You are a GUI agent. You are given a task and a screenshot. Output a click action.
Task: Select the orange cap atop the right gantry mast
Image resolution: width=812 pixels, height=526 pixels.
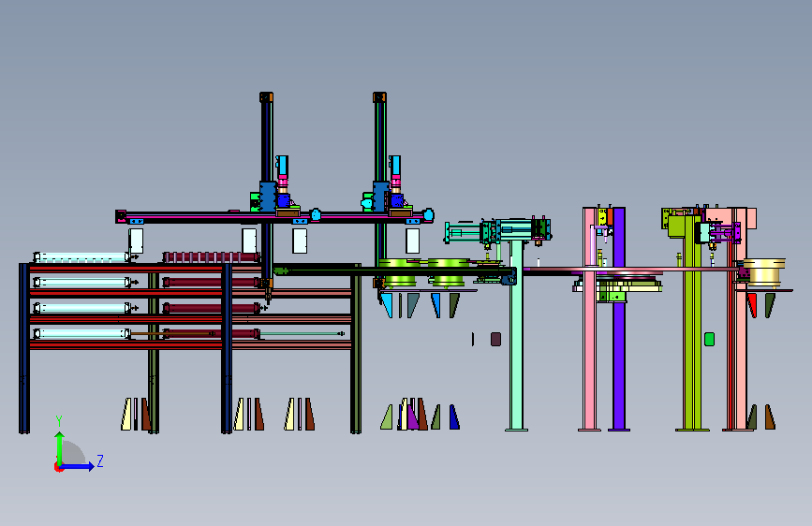click(379, 97)
